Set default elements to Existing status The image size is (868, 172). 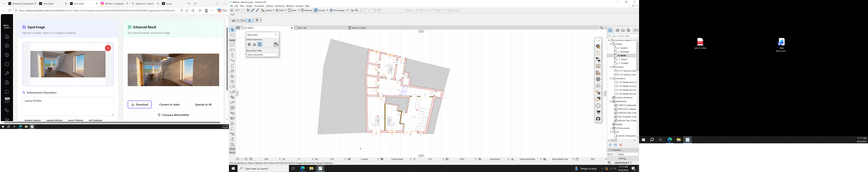pos(249,45)
